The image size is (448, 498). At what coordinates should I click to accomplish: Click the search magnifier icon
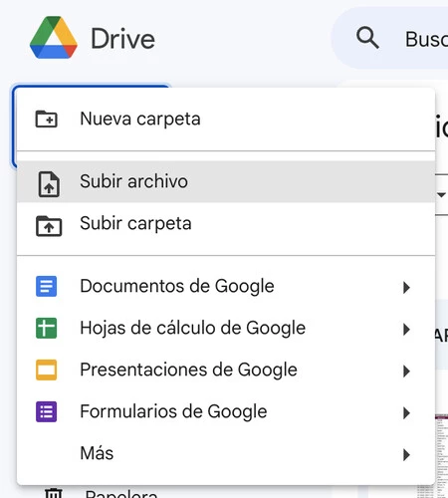pos(367,38)
